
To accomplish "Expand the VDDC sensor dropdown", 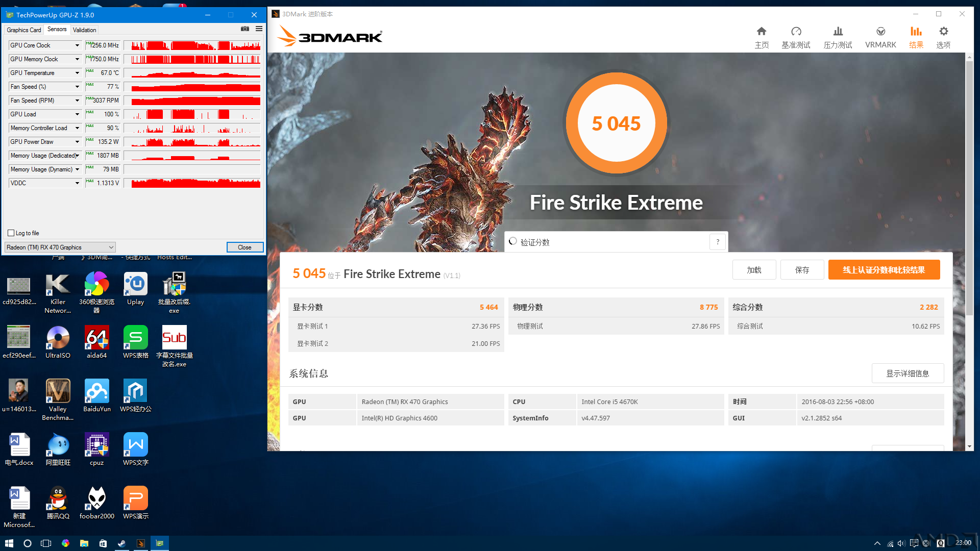I will click(77, 183).
